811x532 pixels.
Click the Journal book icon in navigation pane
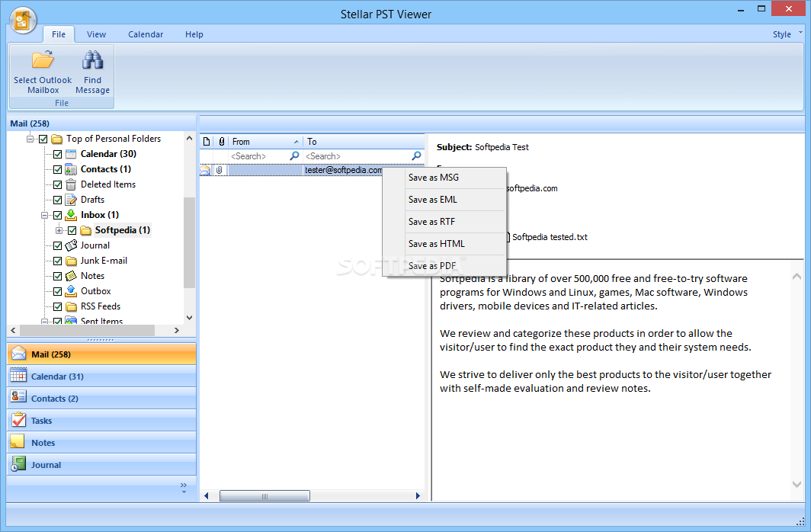point(18,463)
